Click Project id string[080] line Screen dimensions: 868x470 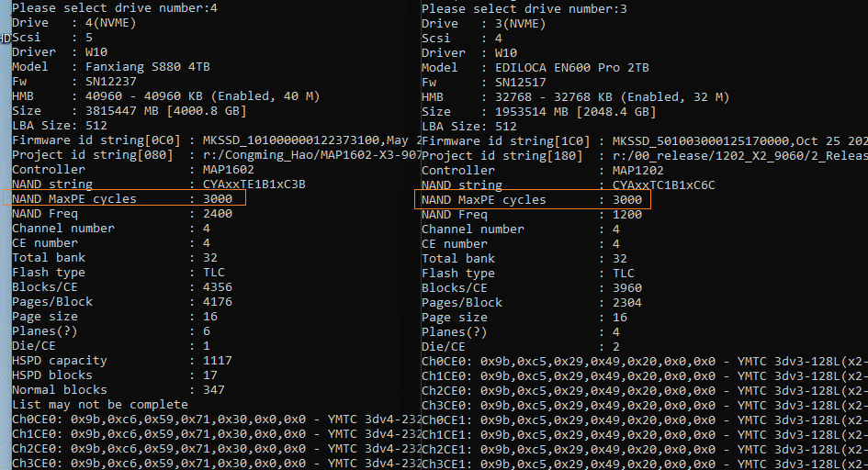click(x=217, y=155)
